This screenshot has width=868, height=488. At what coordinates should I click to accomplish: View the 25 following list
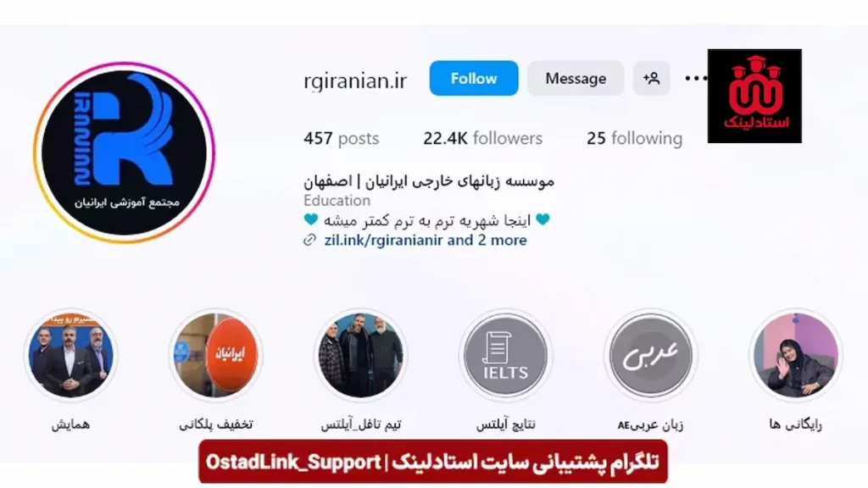tap(634, 138)
